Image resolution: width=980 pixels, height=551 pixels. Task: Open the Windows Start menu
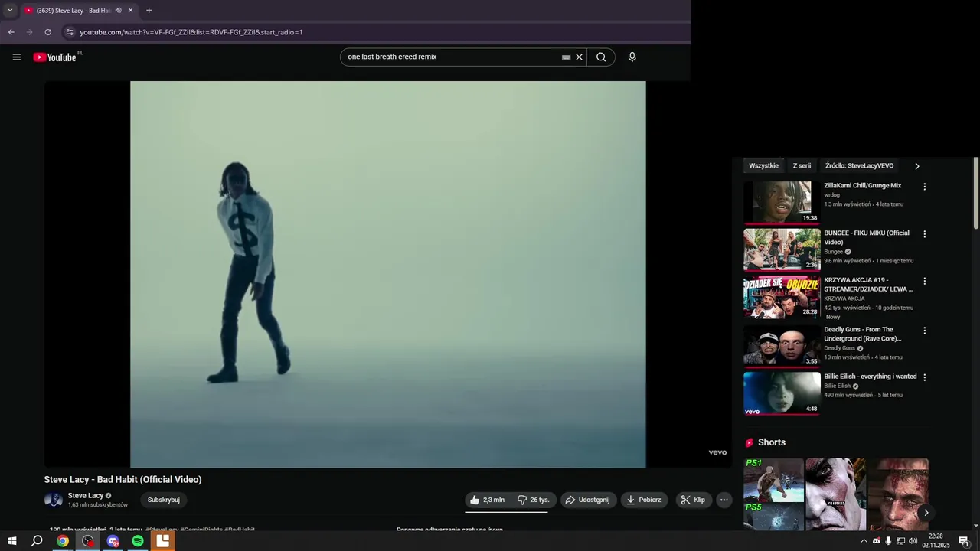pos(11,541)
